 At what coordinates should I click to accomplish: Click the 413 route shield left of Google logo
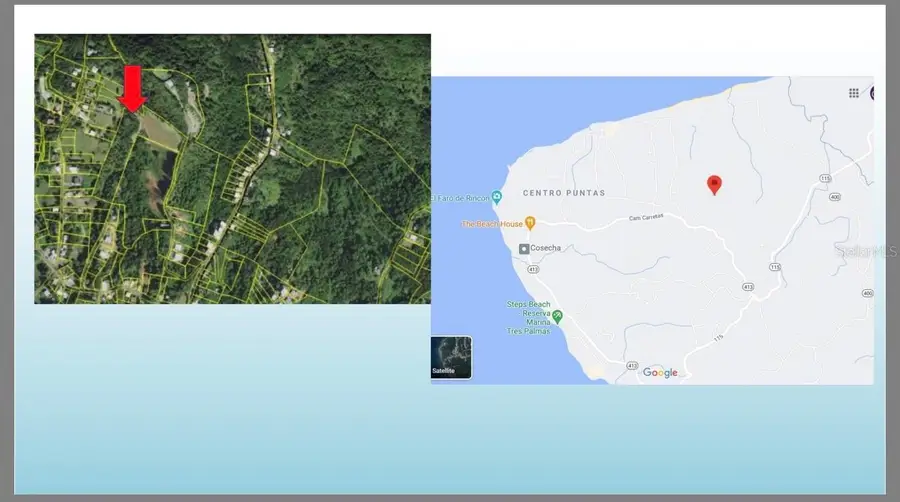[632, 366]
